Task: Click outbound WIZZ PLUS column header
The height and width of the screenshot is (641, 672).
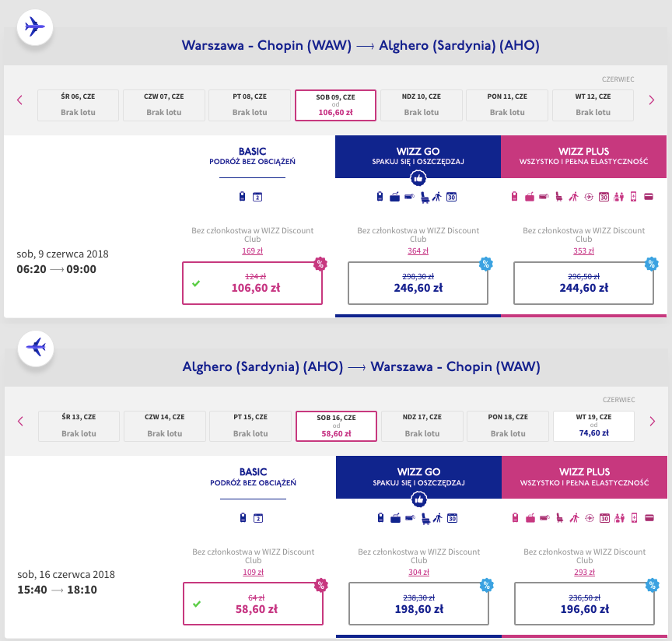Action: (583, 156)
